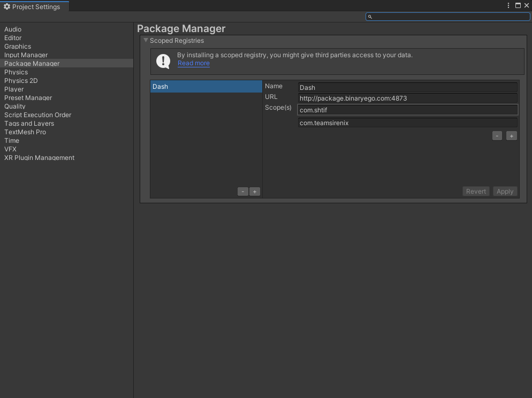532x398 pixels.
Task: Click the com.teamsirenix scope field
Action: tap(407, 123)
